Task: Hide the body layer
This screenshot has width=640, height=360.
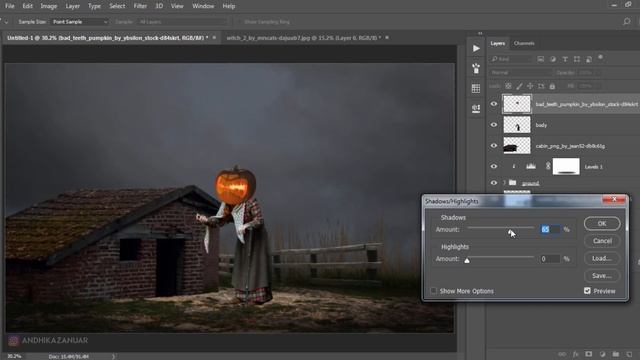Action: (494, 124)
